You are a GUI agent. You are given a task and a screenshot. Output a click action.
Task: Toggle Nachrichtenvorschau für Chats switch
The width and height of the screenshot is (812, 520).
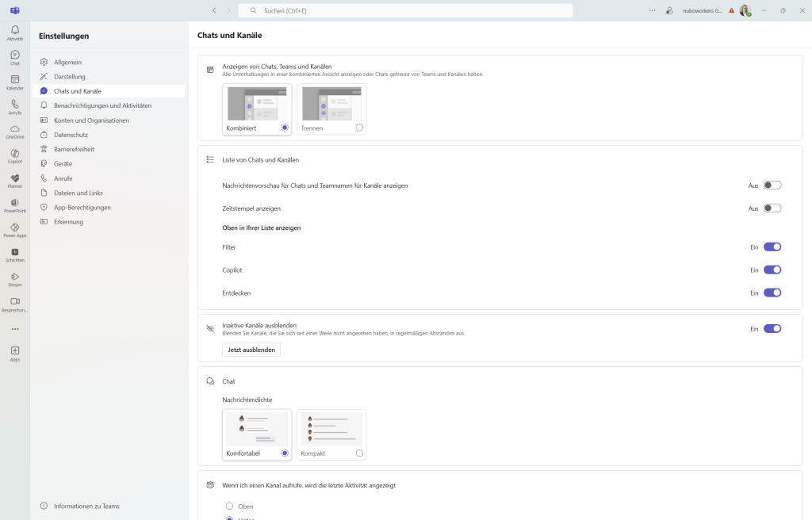pyautogui.click(x=772, y=185)
